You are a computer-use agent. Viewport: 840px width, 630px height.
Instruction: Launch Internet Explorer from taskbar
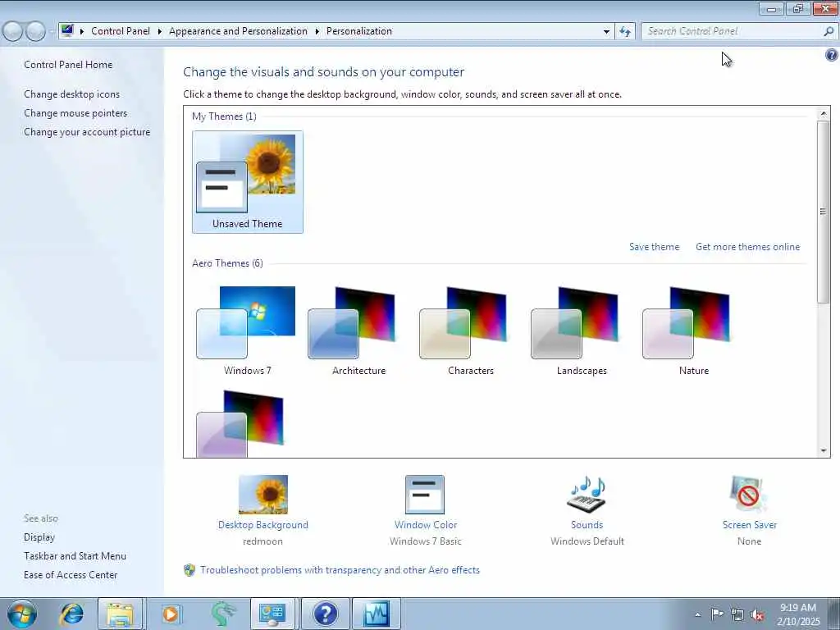pos(71,614)
